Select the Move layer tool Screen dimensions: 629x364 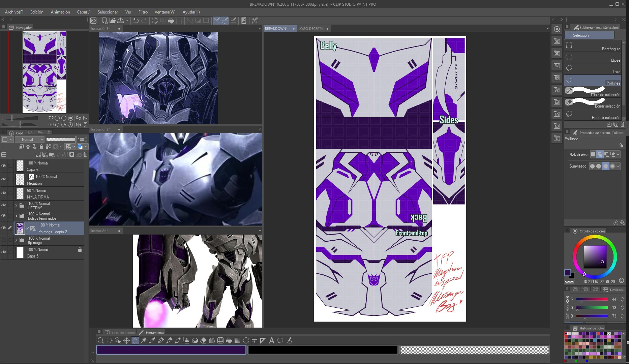(x=126, y=340)
